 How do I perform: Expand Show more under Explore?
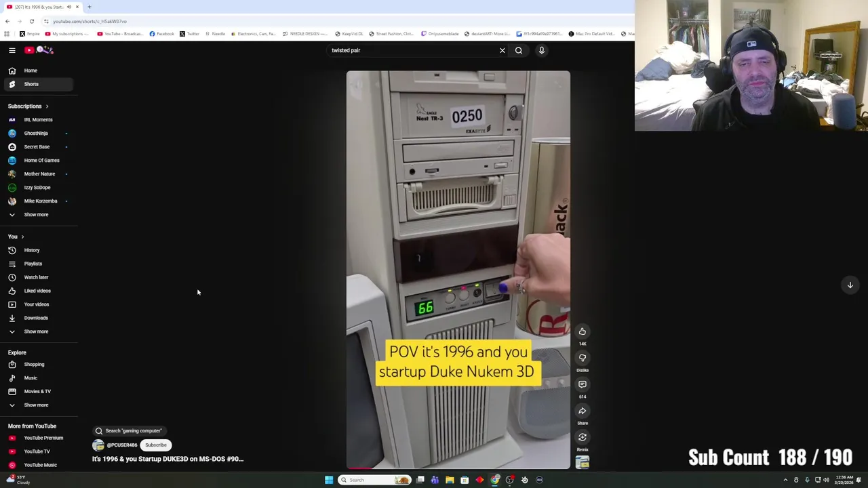39,405
